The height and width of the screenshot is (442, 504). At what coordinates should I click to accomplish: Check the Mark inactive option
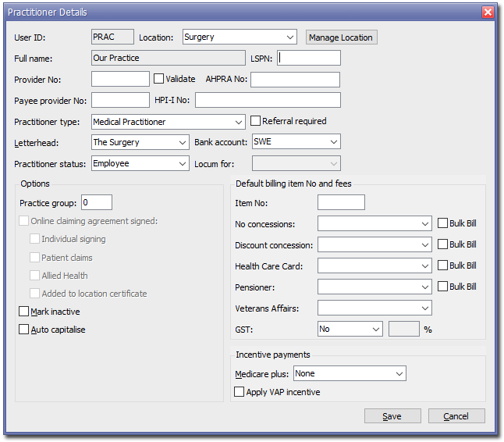[23, 312]
